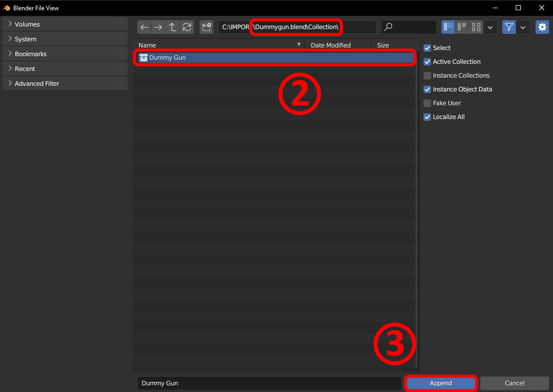
Task: Switch to vertical list display mode
Action: (448, 27)
